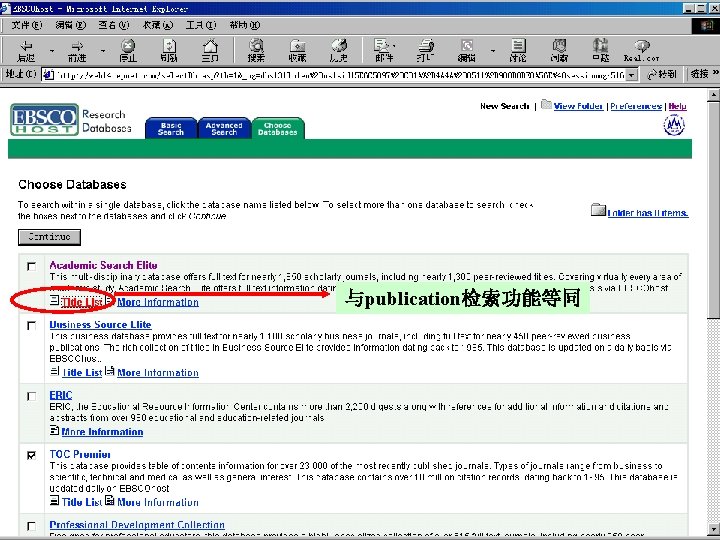Open the View menu
This screenshot has height=540, width=720.
(x=113, y=25)
